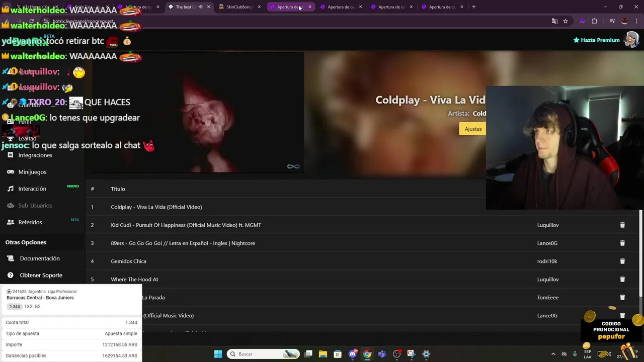Image resolution: width=644 pixels, height=362 pixels.
Task: Bookmark this page with the star icon
Action: tap(566, 21)
